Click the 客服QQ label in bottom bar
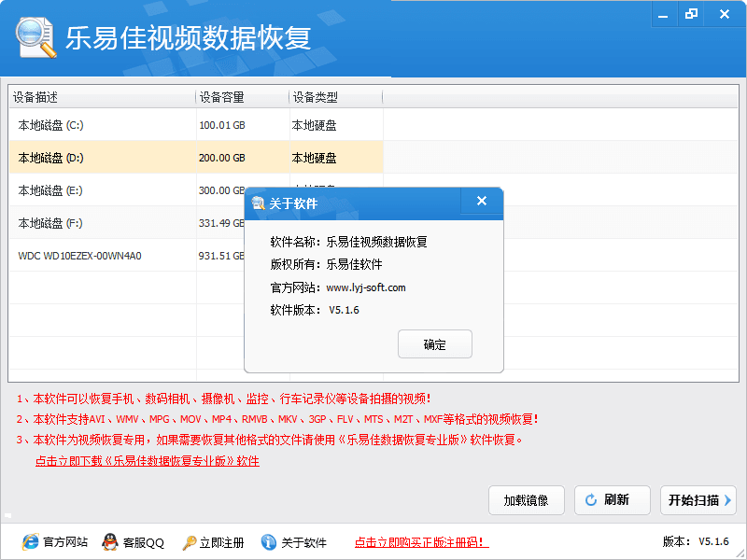The width and height of the screenshot is (747, 560). point(144,542)
